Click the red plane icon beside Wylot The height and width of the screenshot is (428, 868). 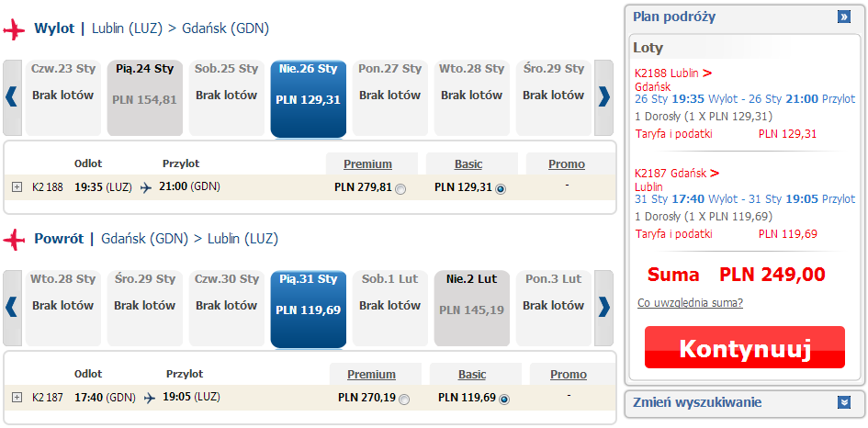[x=15, y=28]
